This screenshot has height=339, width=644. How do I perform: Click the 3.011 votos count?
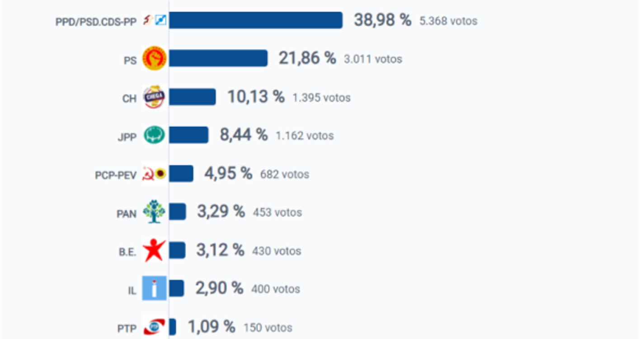pos(373,59)
